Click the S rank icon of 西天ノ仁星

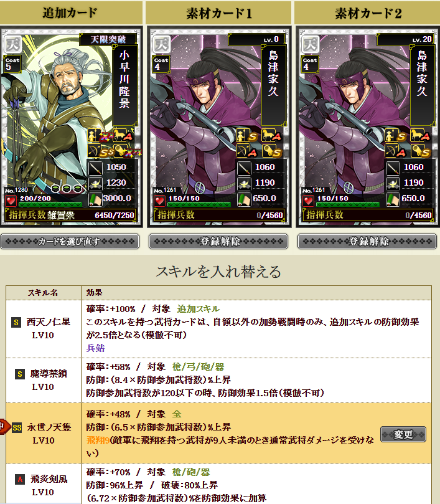16,322
